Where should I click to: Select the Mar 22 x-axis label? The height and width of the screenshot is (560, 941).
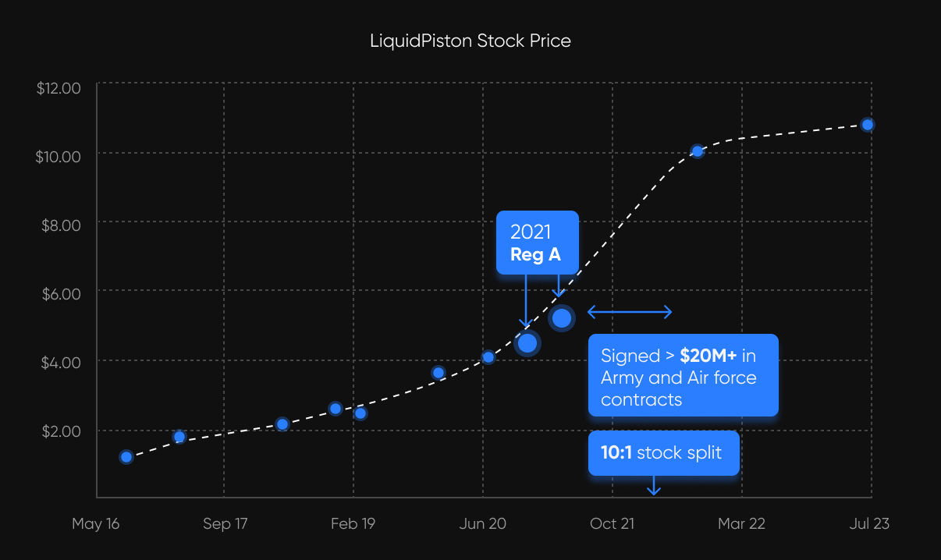click(x=741, y=523)
